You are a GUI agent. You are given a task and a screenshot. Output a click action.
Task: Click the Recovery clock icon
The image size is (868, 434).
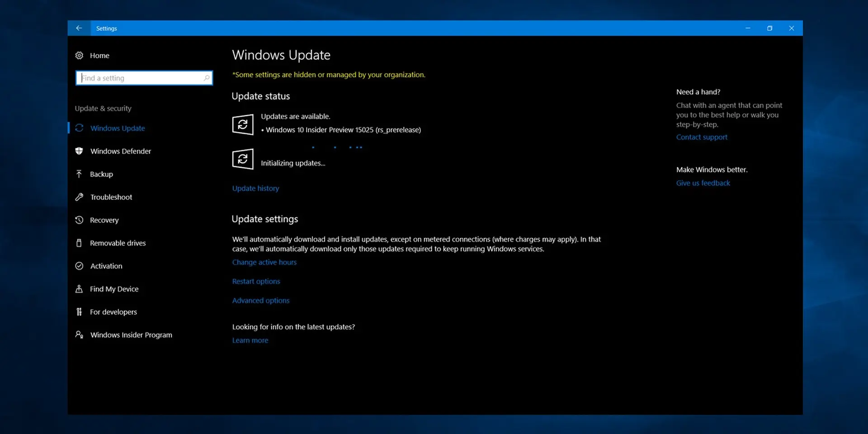click(79, 220)
